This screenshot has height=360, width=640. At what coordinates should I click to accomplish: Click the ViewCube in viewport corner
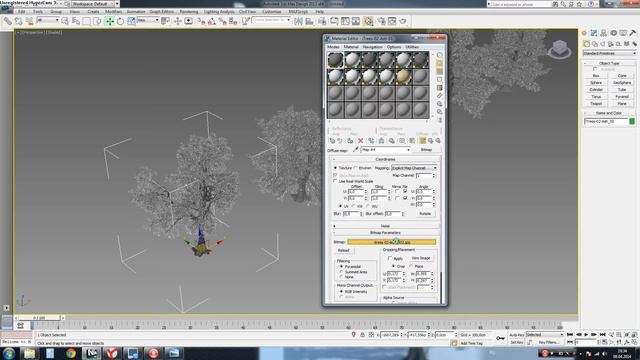(560, 49)
